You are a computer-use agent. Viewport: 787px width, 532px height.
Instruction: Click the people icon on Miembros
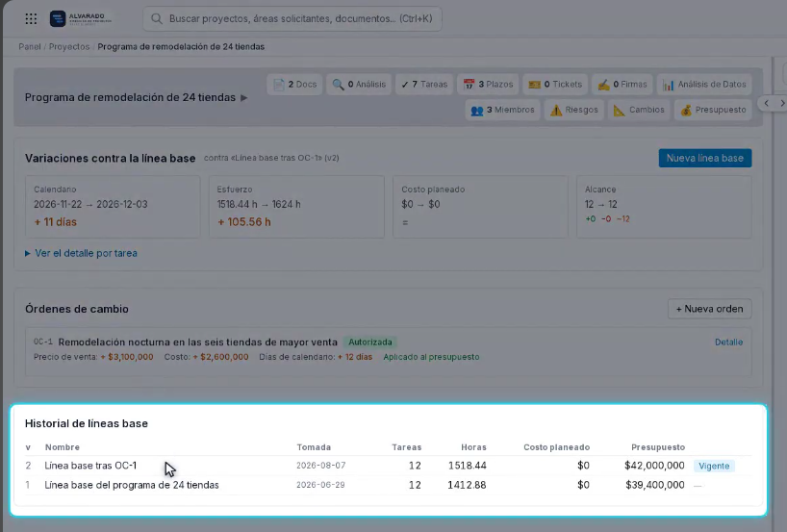click(477, 111)
